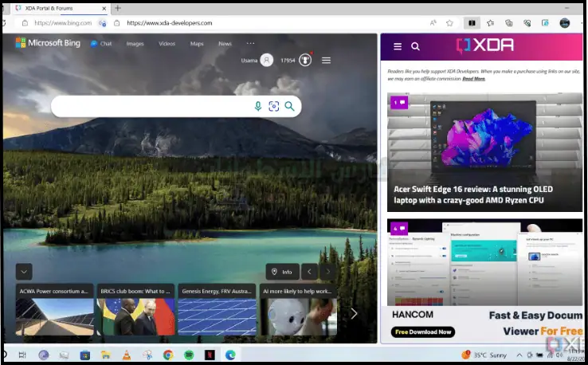Switch to Bing Chat tab
This screenshot has width=588, height=365.
pyautogui.click(x=101, y=44)
